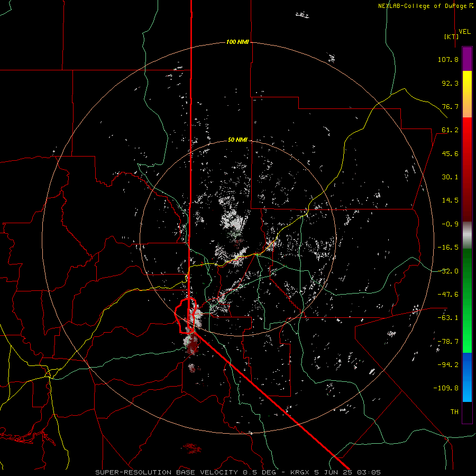Image resolution: width=476 pixels, height=476 pixels.
Task: Click the -63.1 velocity scale value
Action: click(x=448, y=318)
